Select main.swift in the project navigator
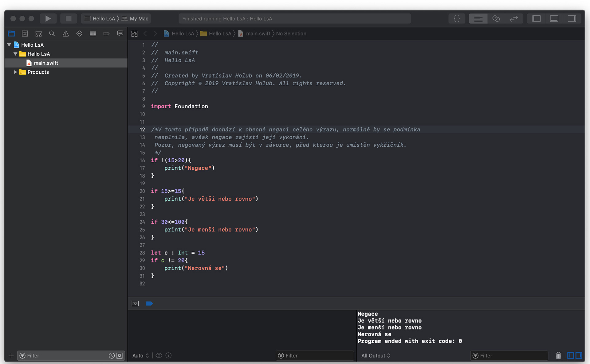Screen dimensions: 590x364 coord(46,63)
